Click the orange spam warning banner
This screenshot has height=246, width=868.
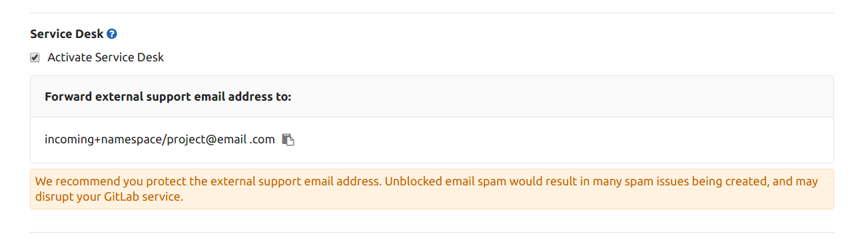432,189
